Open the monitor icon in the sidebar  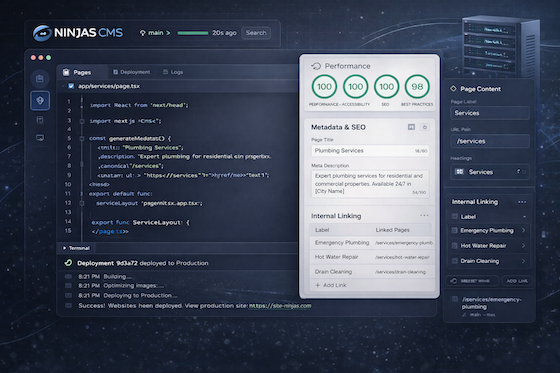(x=40, y=138)
